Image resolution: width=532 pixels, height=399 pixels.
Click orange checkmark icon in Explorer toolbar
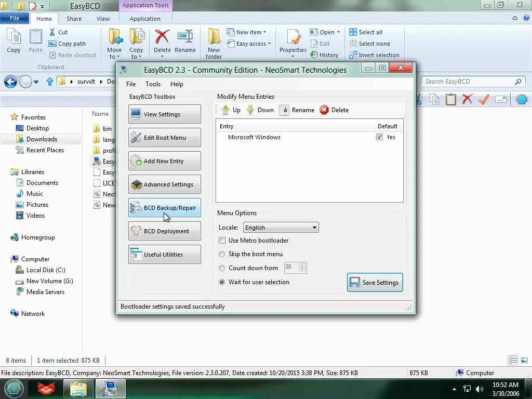(484, 99)
